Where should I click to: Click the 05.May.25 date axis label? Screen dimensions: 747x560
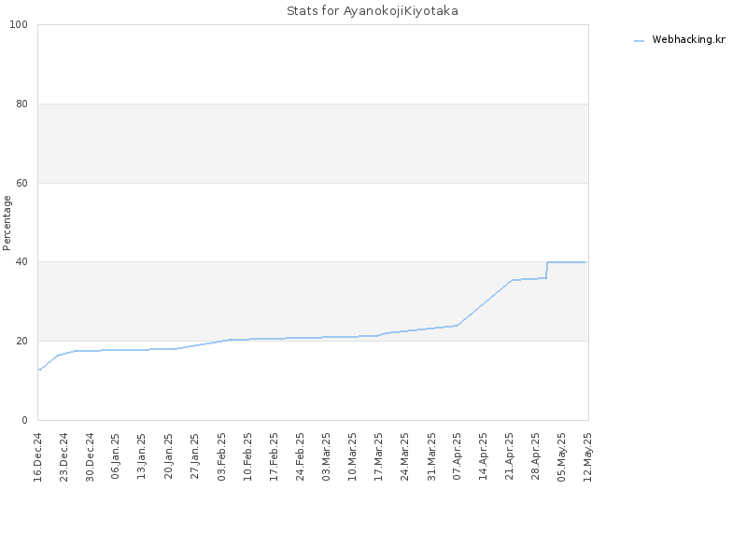[562, 457]
